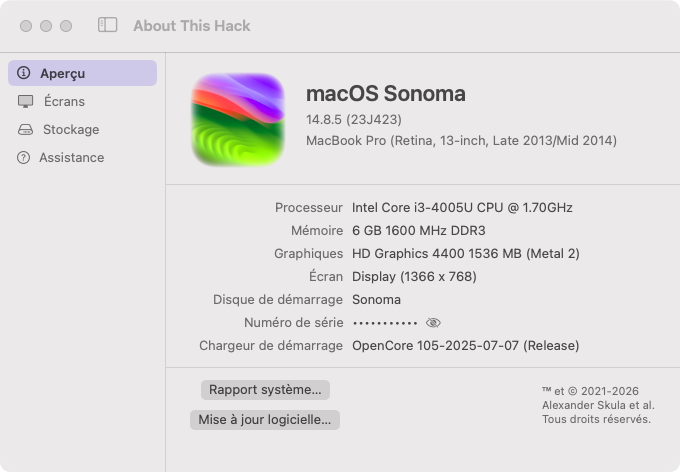Toggle the sidebar with the toolbar icon
The height and width of the screenshot is (472, 680).
pyautogui.click(x=108, y=25)
